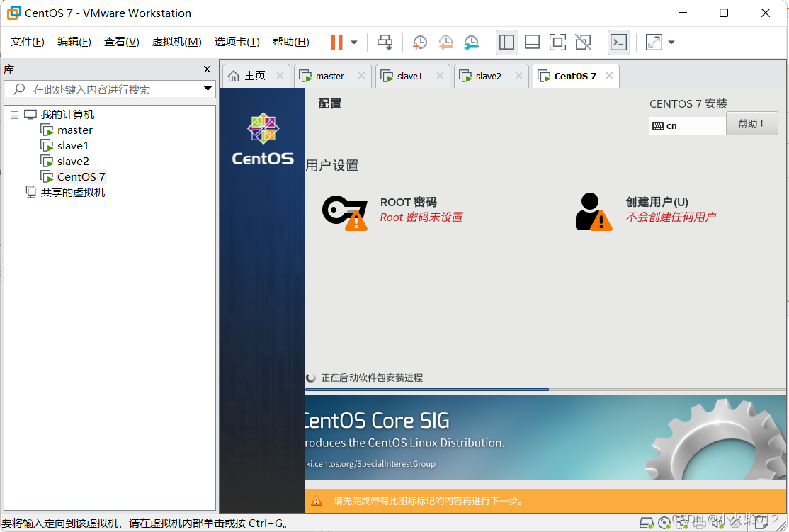Click revert to snapshot icon
The height and width of the screenshot is (532, 789).
(x=445, y=43)
